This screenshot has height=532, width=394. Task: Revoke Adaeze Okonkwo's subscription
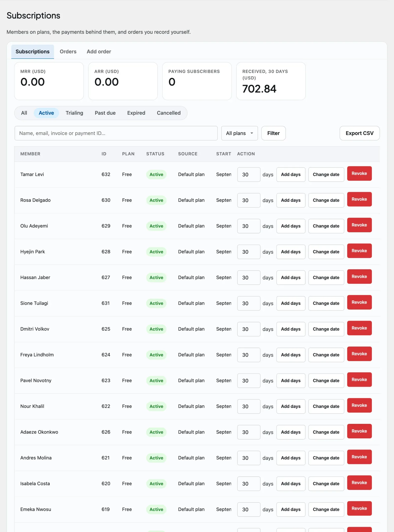(359, 431)
